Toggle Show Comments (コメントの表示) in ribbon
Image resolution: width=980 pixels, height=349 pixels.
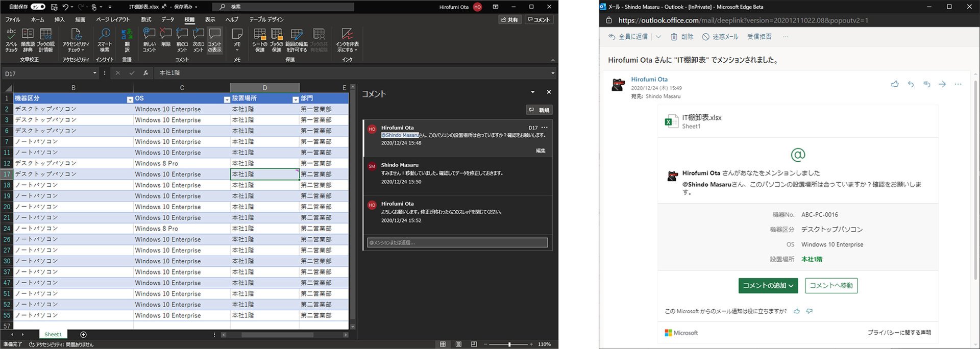click(x=215, y=40)
